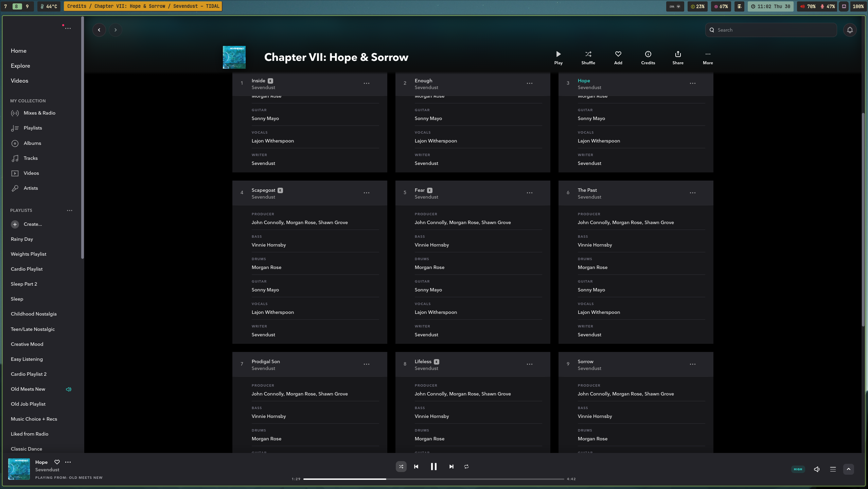
Task: Add the album to your collection
Action: [618, 57]
